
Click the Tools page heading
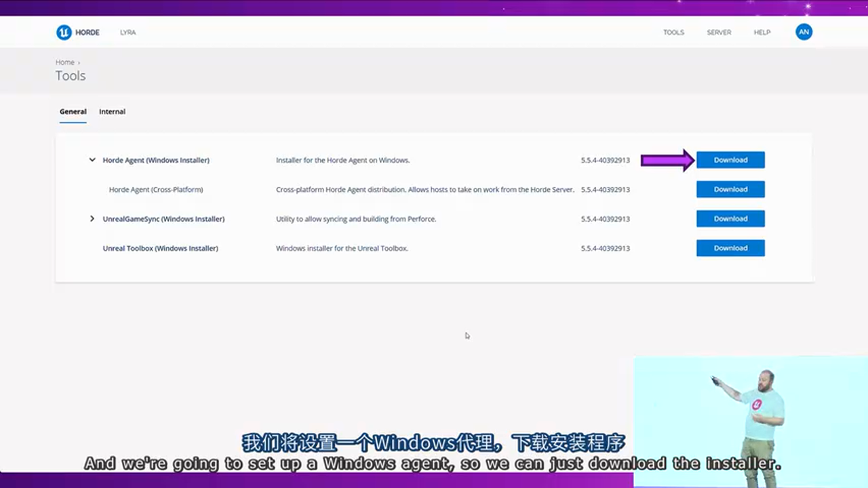(x=71, y=76)
